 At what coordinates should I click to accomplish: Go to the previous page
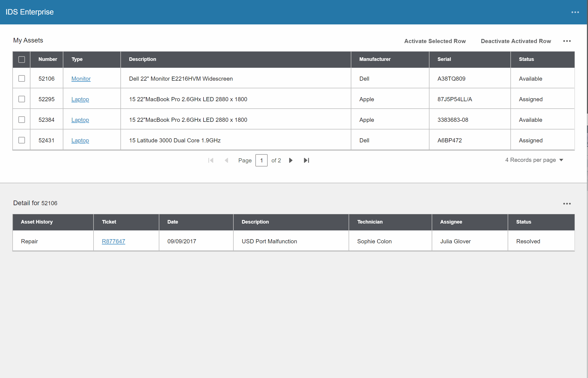[227, 160]
